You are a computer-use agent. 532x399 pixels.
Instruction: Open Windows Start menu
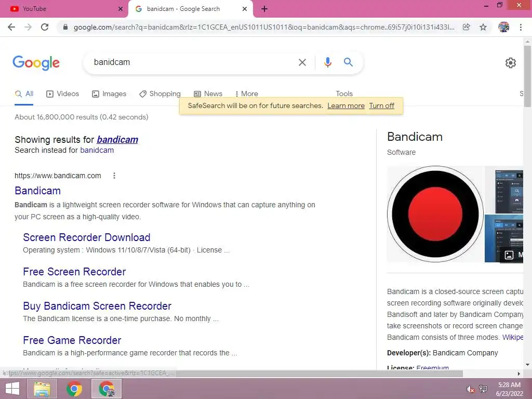(12, 389)
